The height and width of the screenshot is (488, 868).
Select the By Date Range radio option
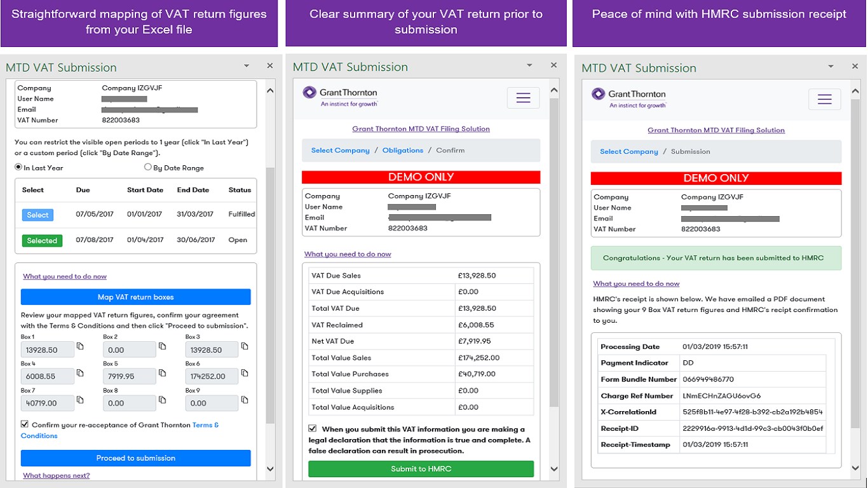[148, 167]
